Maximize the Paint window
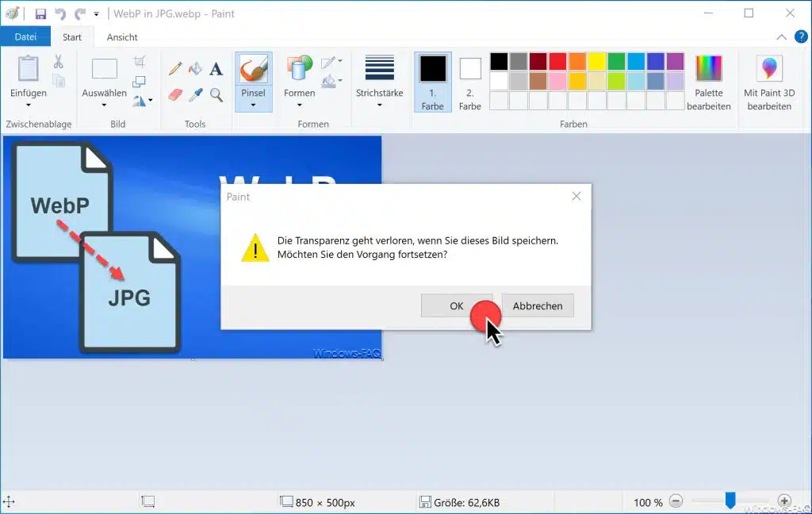This screenshot has width=812, height=514. tap(749, 13)
